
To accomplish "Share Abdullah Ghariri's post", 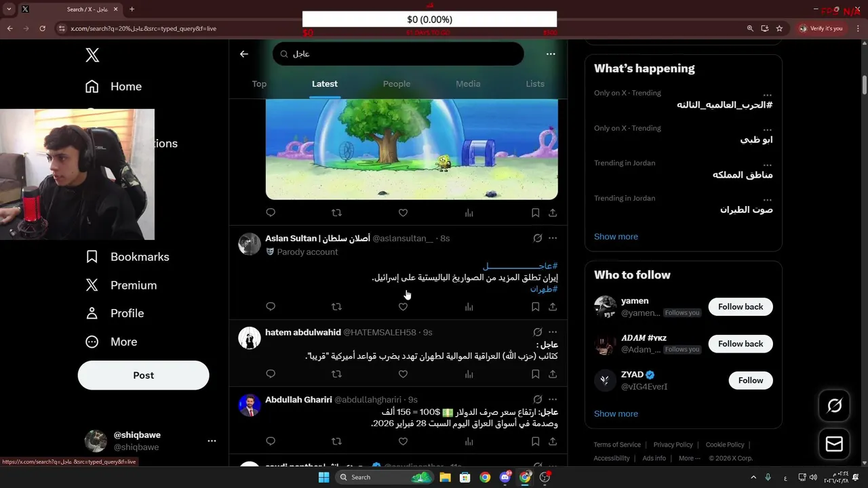I will pos(553,441).
